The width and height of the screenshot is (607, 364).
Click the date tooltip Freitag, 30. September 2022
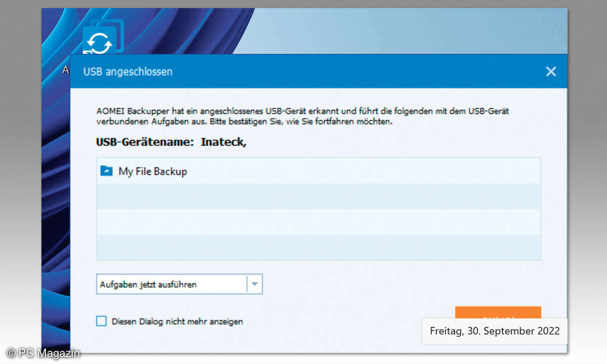(494, 331)
